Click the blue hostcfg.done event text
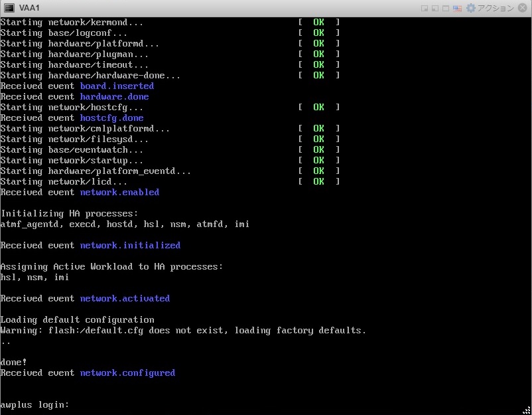This screenshot has width=532, height=415. click(x=111, y=118)
